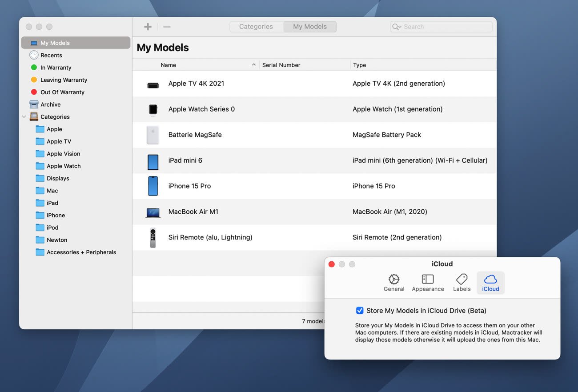Screen dimensions: 578x392
Task: Select the Recents sidebar label
Action: pos(51,55)
